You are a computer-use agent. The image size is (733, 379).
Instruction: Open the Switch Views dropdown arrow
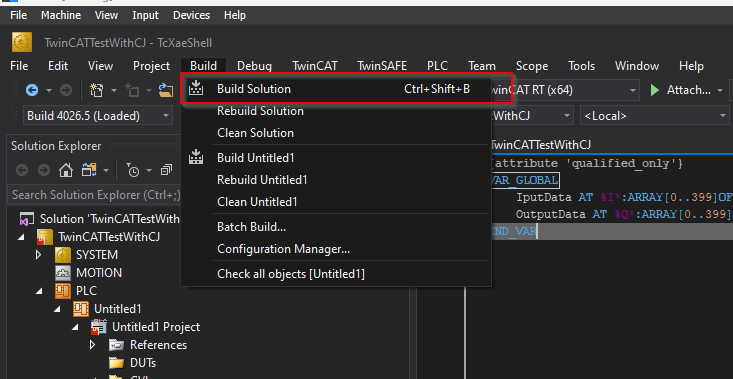click(x=106, y=171)
